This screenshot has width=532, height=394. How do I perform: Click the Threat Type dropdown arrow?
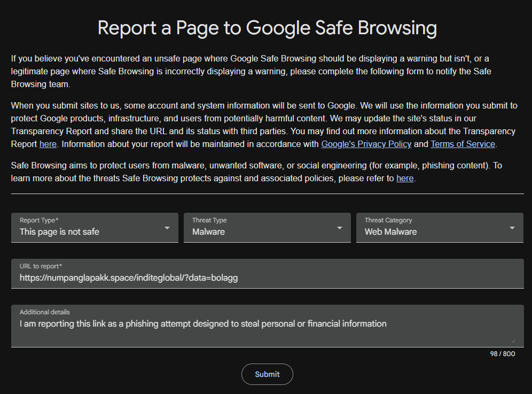coord(339,228)
